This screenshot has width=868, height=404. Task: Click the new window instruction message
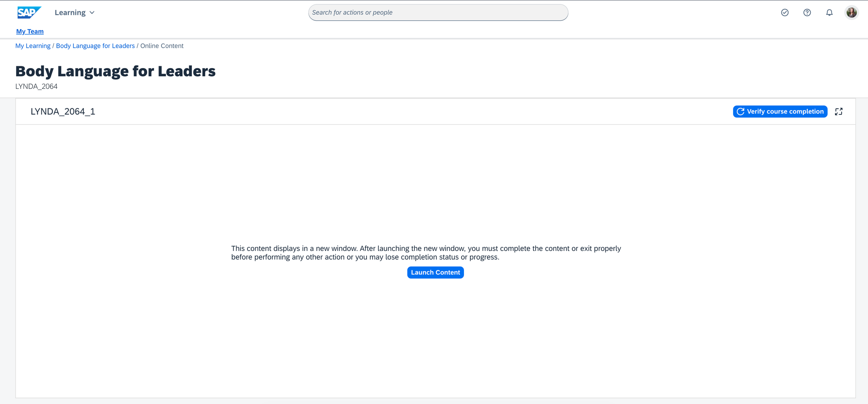426,253
